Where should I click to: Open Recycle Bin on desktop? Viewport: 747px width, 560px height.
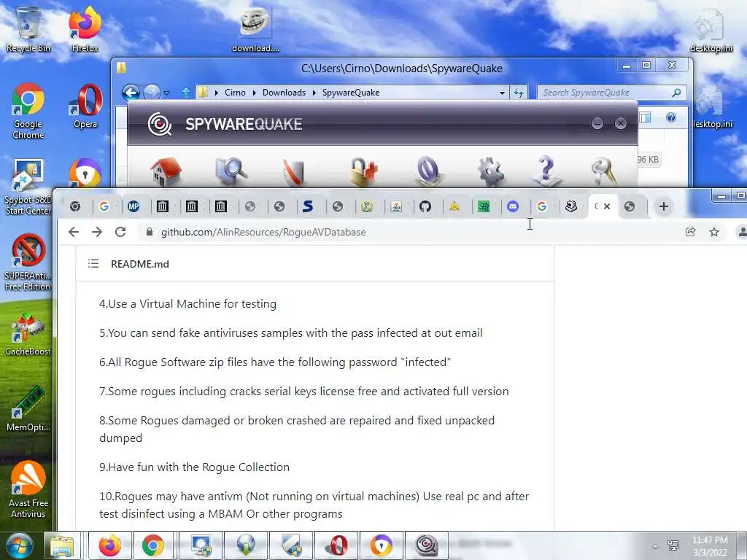pos(28,29)
